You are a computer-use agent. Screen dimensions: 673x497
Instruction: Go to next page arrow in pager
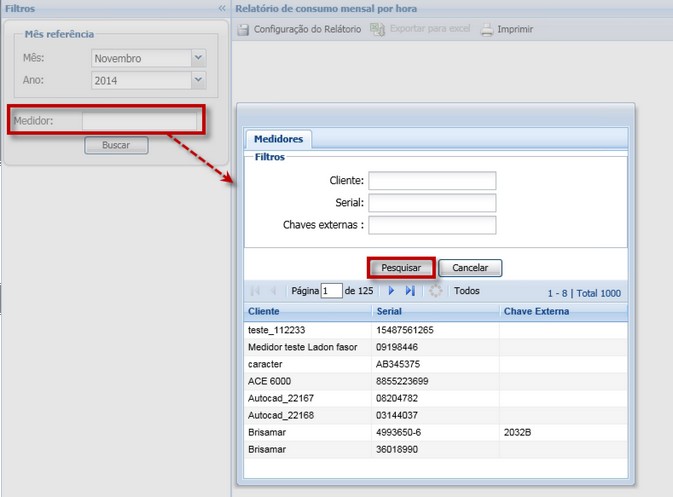tap(392, 291)
